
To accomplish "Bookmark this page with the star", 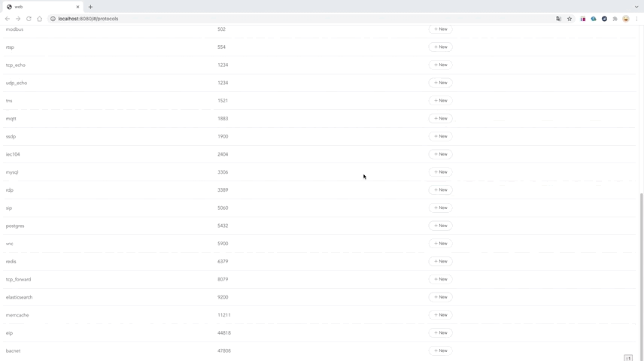I will 570,19.
